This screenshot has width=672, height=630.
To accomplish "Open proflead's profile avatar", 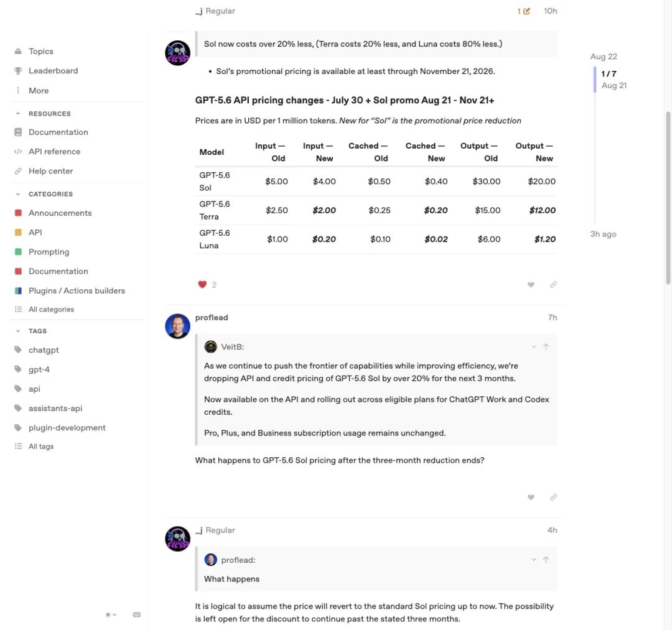I will (177, 327).
